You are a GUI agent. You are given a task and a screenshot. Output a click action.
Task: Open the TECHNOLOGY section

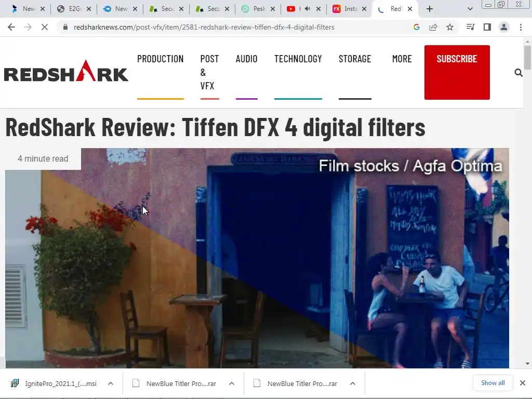[298, 59]
